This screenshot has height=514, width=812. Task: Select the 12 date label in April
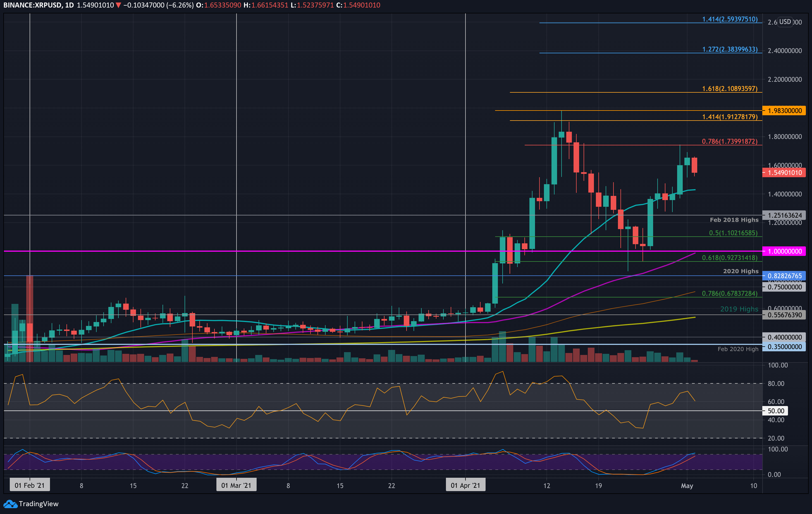(547, 486)
